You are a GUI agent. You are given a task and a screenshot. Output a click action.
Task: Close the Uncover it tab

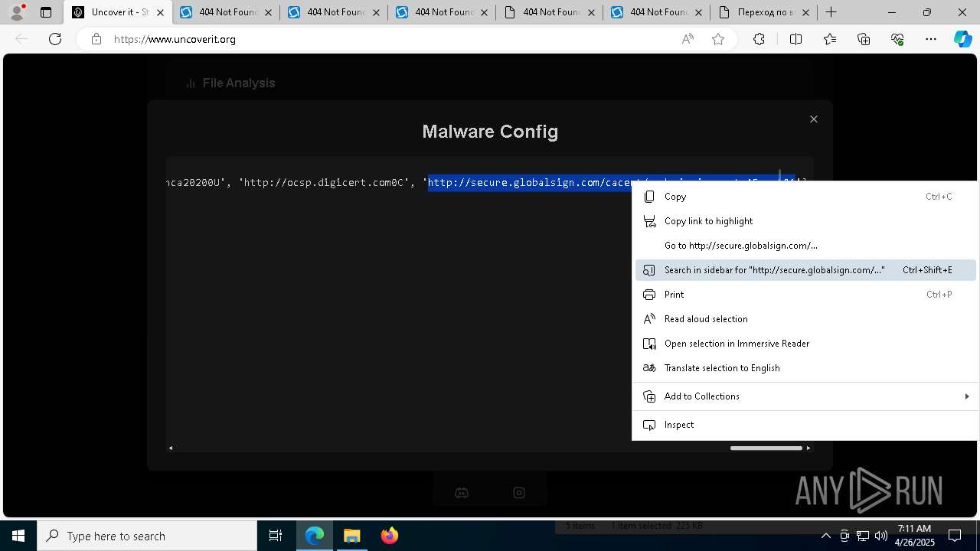[x=160, y=12]
